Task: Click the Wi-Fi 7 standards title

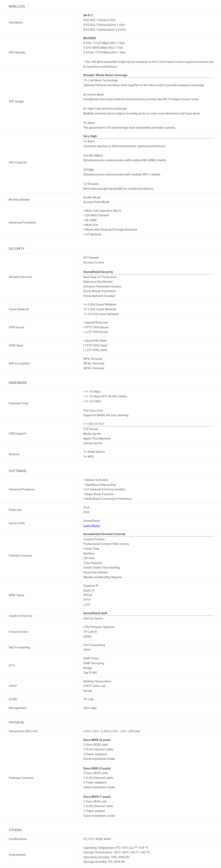Action: (88, 16)
